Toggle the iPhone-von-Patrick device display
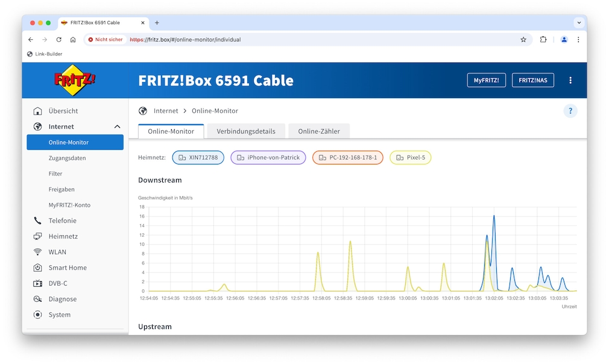Viewport: 609px width, 364px height. [x=268, y=157]
